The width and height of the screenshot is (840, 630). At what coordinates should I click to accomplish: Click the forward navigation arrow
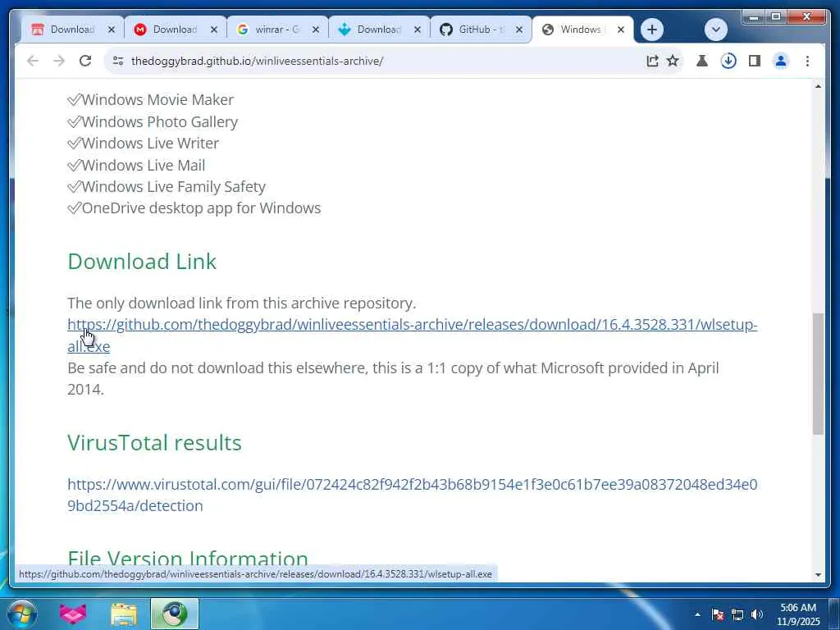point(59,61)
